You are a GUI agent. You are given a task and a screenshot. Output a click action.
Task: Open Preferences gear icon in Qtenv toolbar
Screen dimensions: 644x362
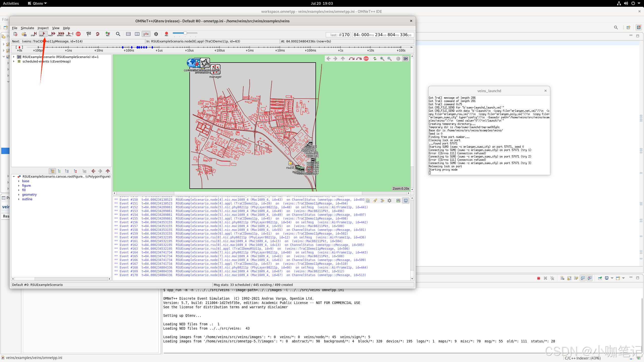point(156,34)
